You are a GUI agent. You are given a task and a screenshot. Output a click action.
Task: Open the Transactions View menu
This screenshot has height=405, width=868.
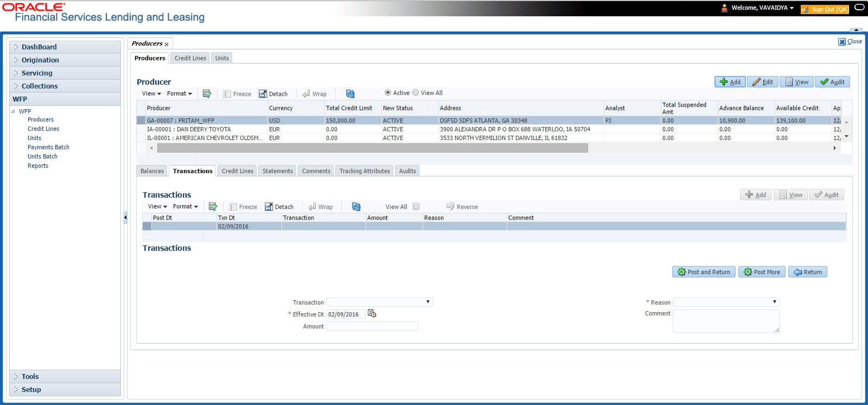[157, 206]
